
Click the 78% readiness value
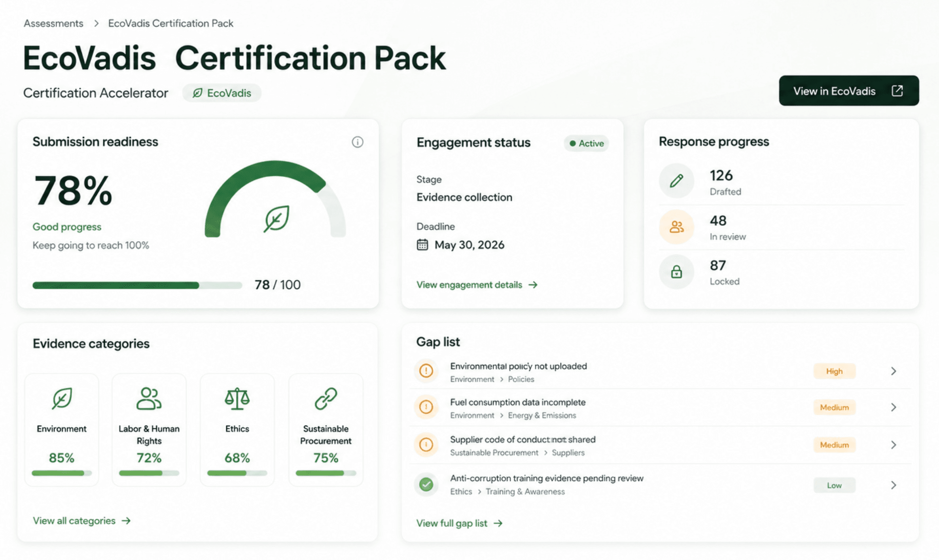[73, 191]
